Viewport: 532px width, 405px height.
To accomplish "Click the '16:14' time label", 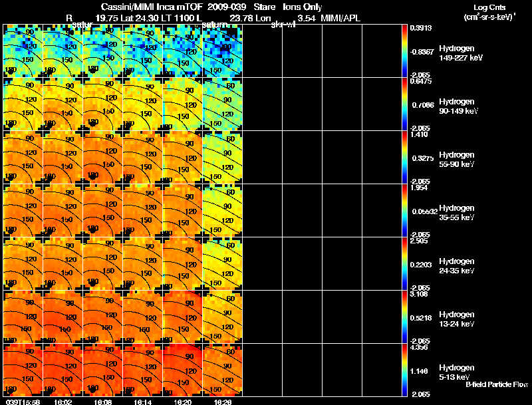I will click(142, 402).
